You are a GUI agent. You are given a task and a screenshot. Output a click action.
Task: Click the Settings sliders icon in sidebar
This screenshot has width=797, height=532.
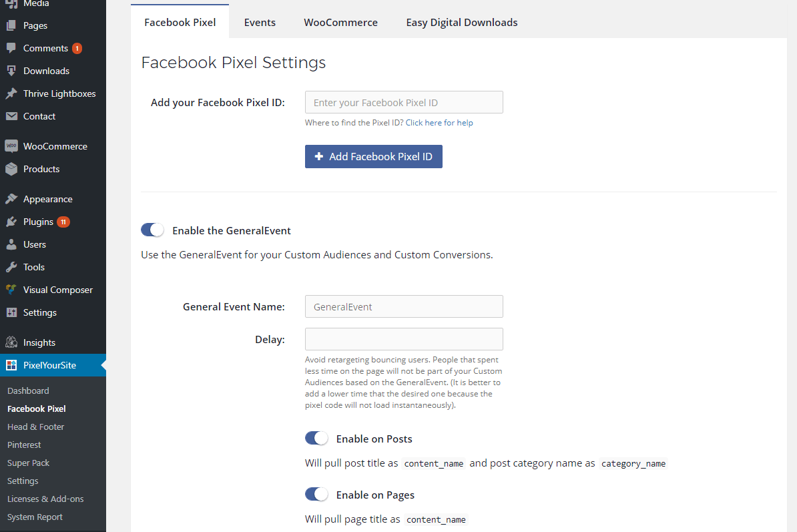pos(11,312)
